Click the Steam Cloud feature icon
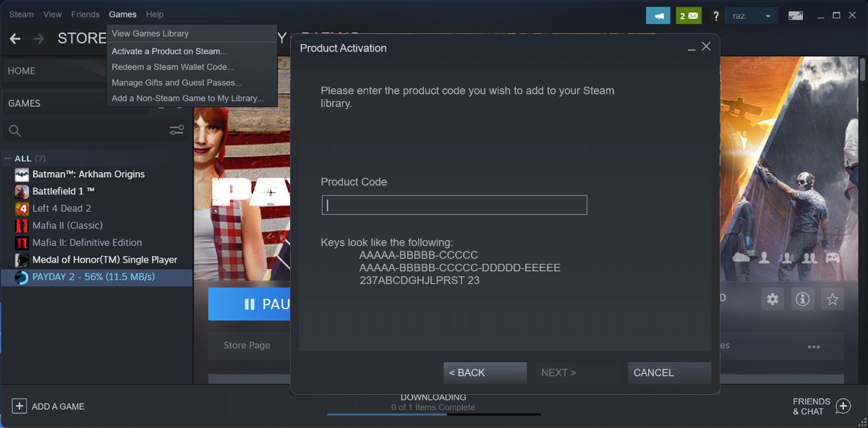 741,257
